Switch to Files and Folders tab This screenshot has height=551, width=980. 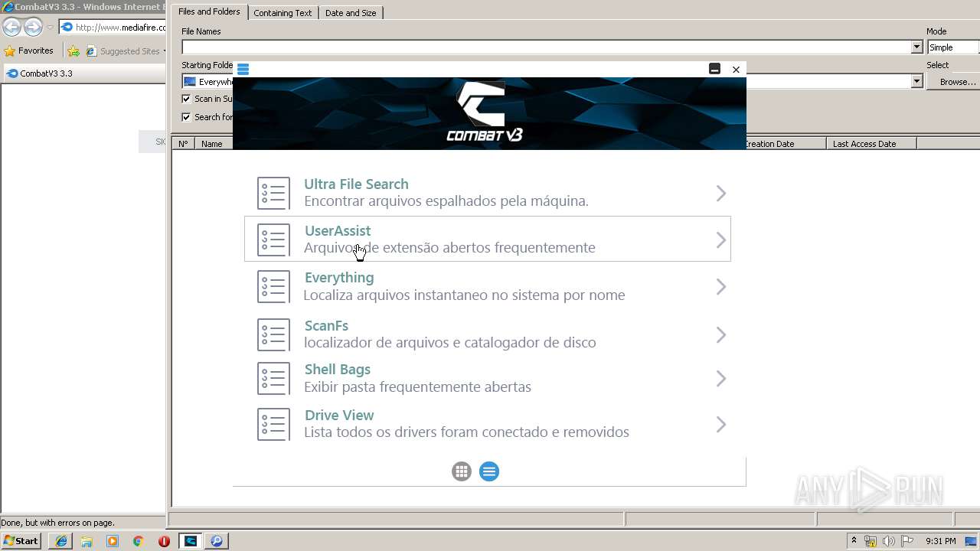209,11
